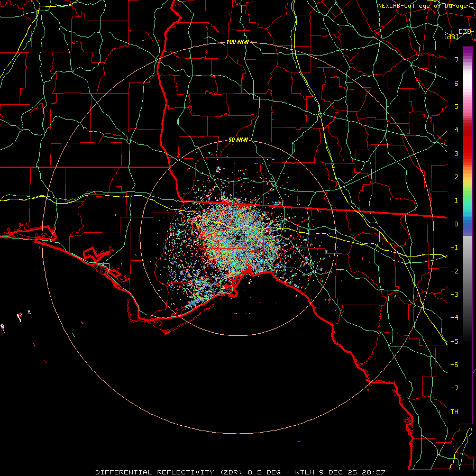Viewport: 476px width, 476px height.
Task: Click the '[dB]' unit label
Action: pyautogui.click(x=452, y=37)
